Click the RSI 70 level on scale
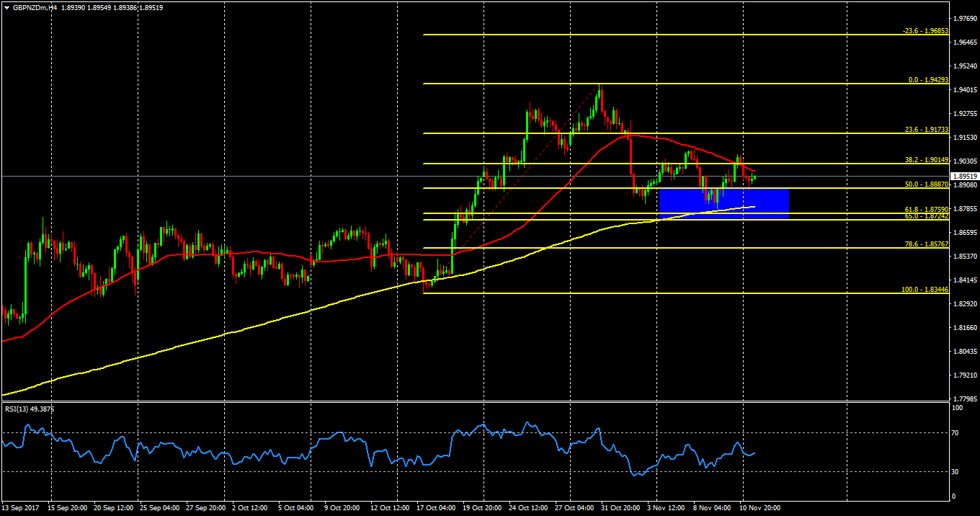Screen dimensions: 980x516 click(955, 432)
